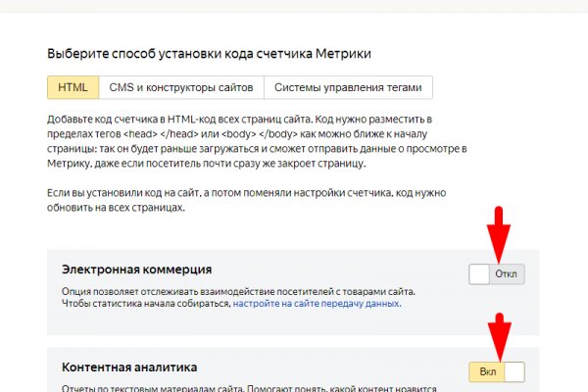Click the yellow Вкл label on the switch
The height and width of the screenshot is (392, 588).
tap(486, 371)
